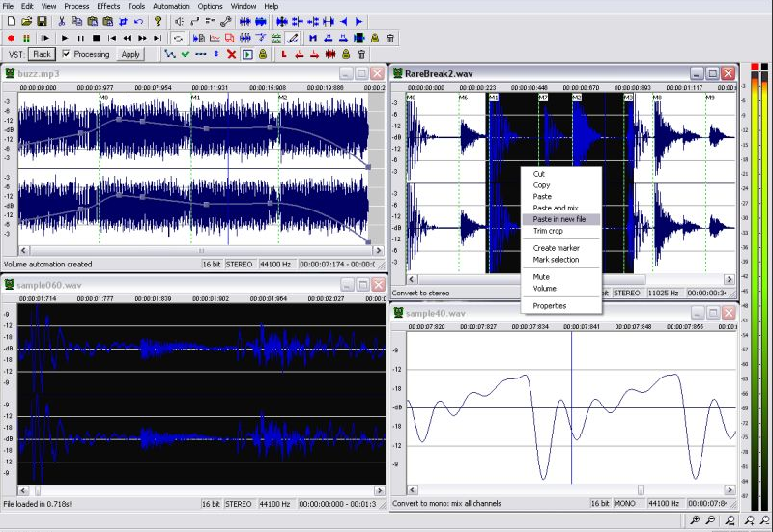Click the red waveform toolbar icon

click(330, 54)
